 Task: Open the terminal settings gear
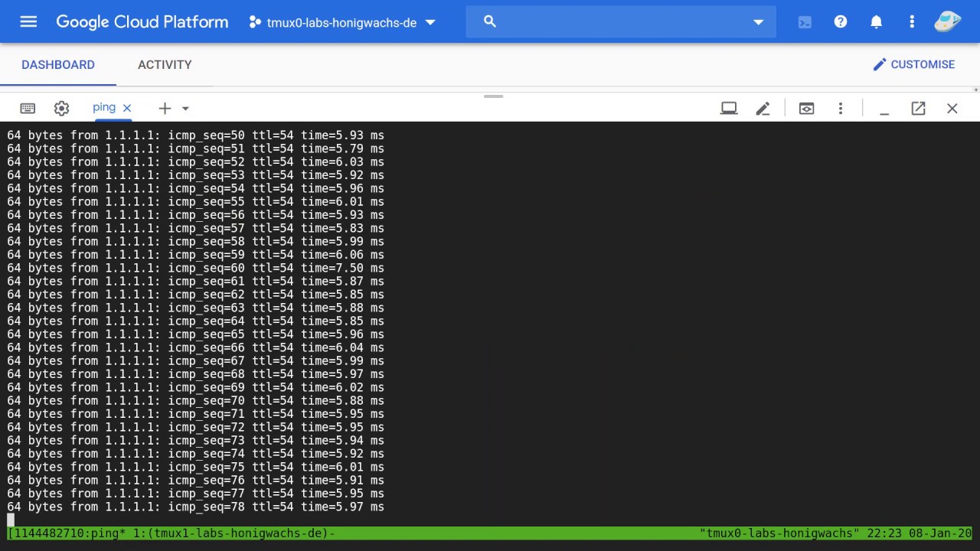point(62,109)
